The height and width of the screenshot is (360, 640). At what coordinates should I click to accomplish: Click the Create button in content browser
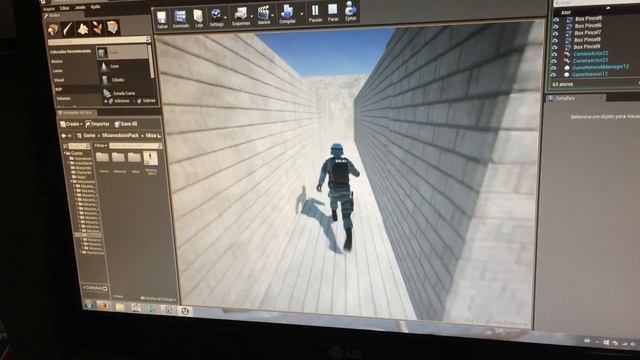70,124
